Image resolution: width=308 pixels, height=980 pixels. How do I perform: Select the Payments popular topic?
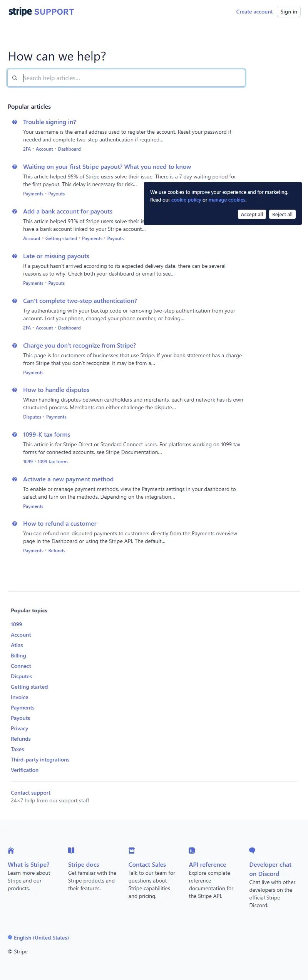[23, 708]
